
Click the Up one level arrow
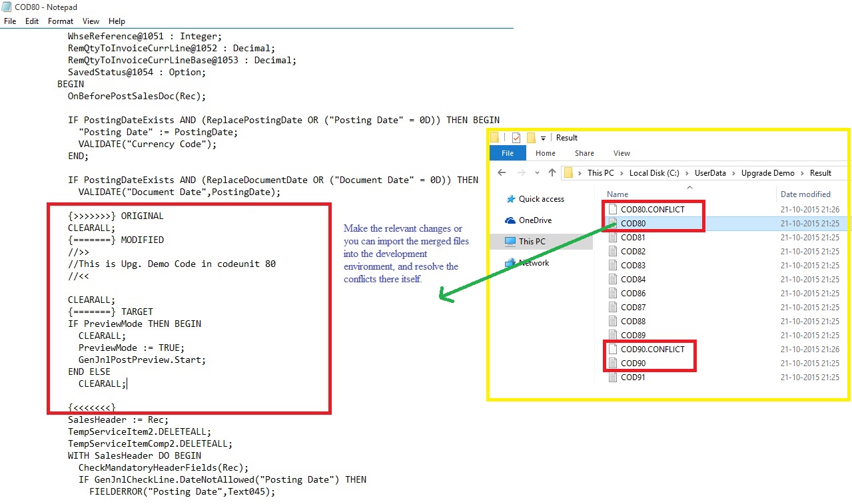pos(552,172)
